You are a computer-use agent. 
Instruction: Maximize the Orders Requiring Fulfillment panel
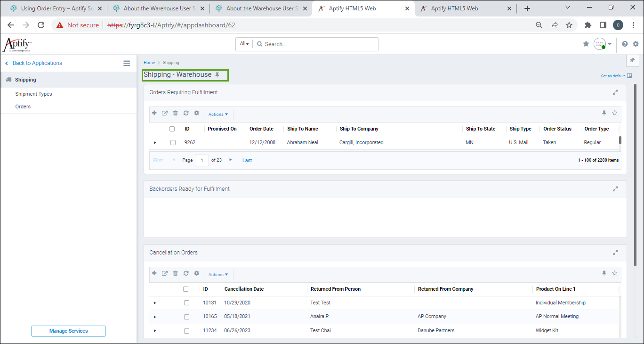click(x=615, y=92)
